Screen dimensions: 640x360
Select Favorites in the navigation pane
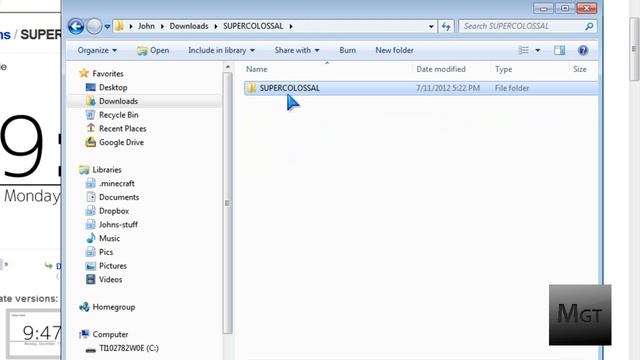point(108,73)
